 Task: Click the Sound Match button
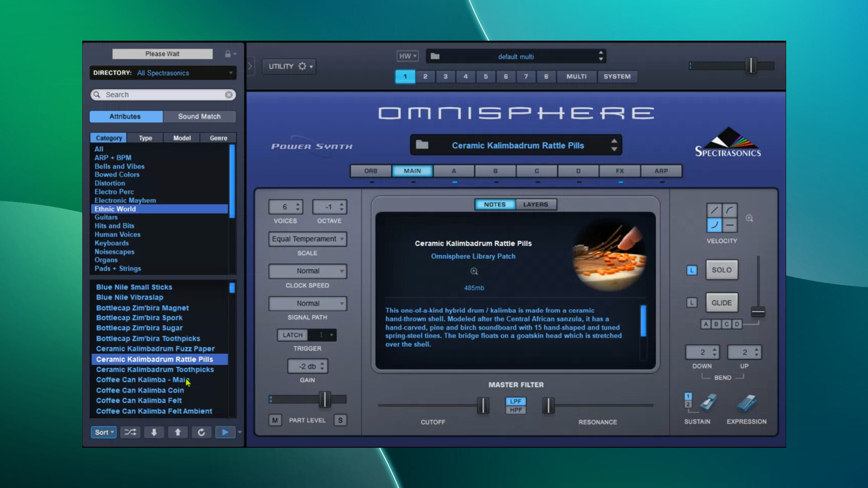coord(199,116)
